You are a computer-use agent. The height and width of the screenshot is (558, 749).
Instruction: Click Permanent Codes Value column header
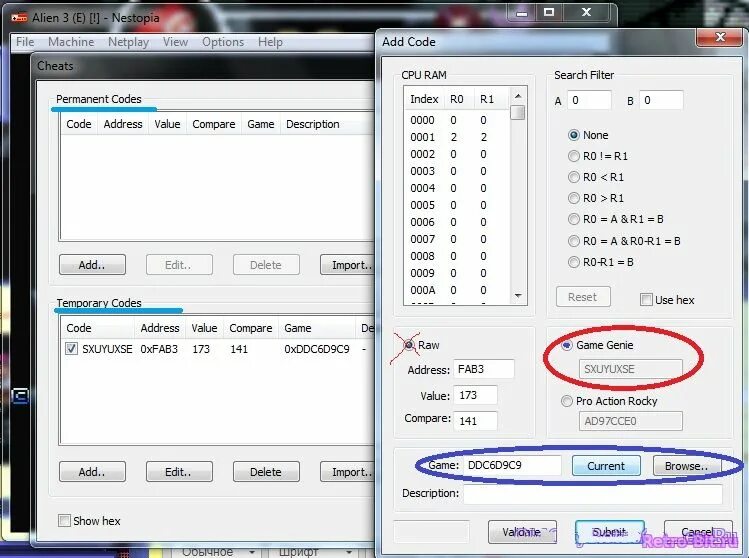(x=167, y=124)
